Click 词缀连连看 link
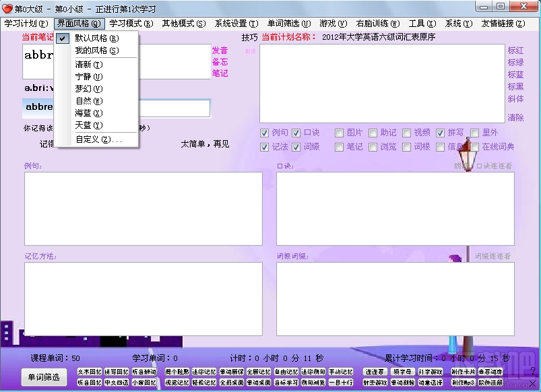Viewport: 541px width, 392px height. [x=492, y=256]
